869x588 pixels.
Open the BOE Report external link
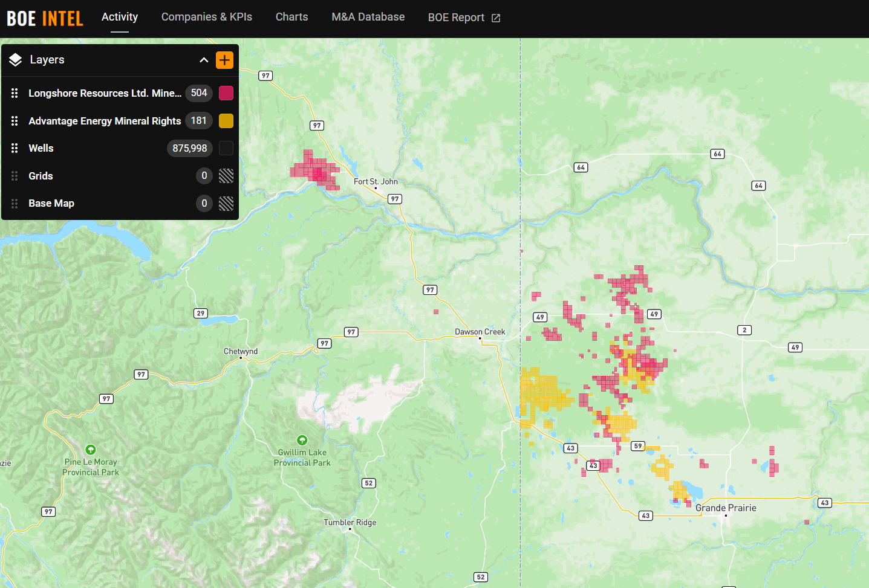tap(464, 18)
